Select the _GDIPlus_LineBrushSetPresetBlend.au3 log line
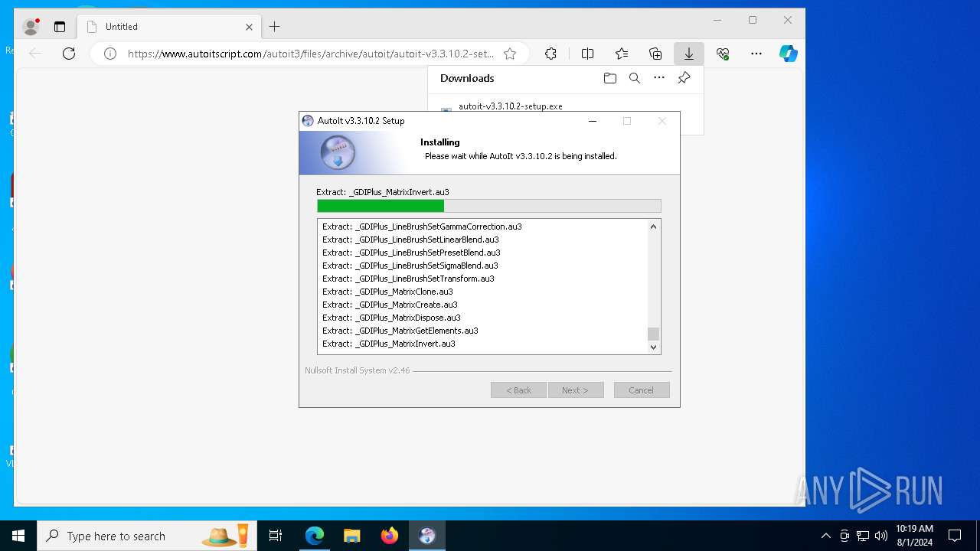 (411, 253)
